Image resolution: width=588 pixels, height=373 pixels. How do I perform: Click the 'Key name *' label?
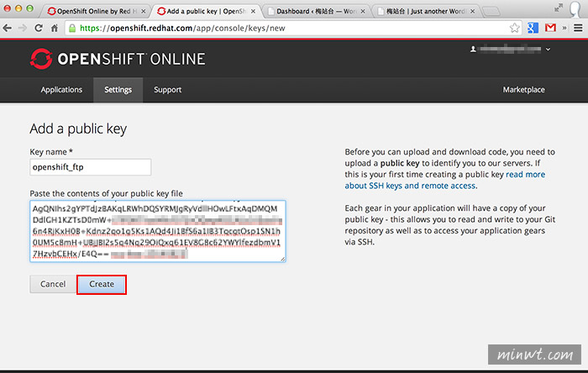[51, 152]
